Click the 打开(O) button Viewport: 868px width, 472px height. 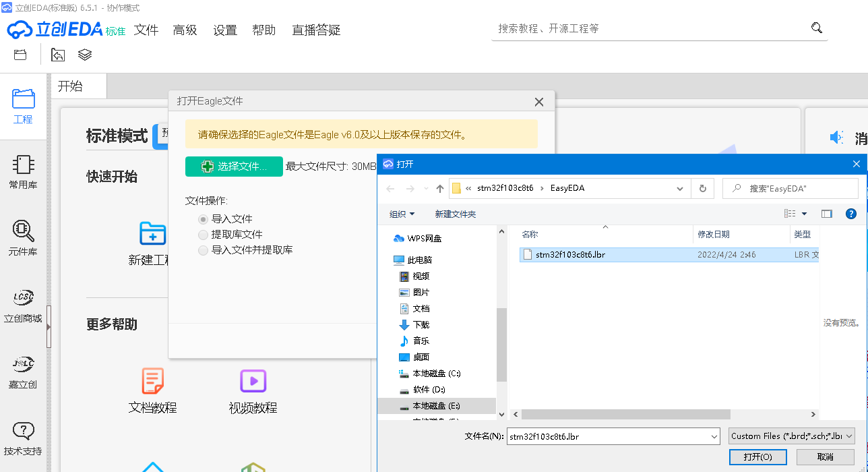pos(757,456)
